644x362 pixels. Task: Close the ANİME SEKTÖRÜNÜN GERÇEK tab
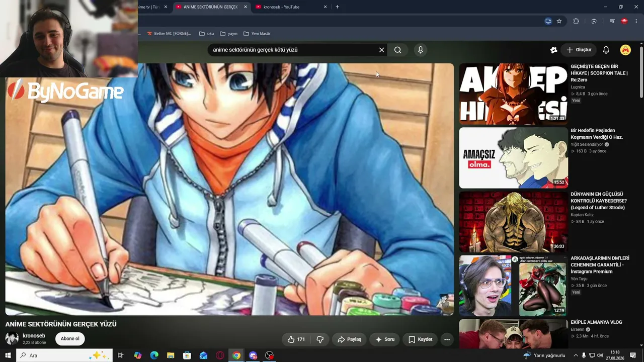pos(246,7)
